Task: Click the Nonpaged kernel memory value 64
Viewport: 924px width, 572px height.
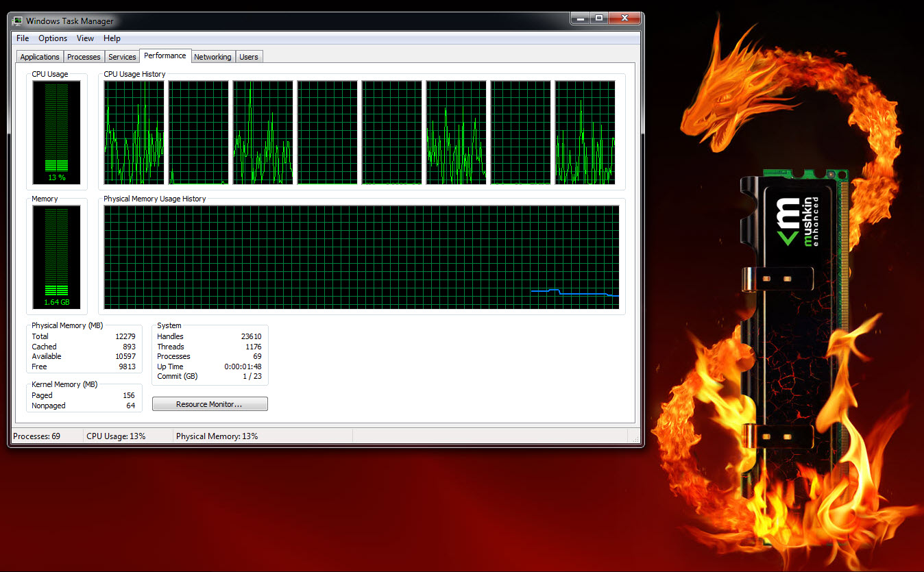Action: click(131, 406)
